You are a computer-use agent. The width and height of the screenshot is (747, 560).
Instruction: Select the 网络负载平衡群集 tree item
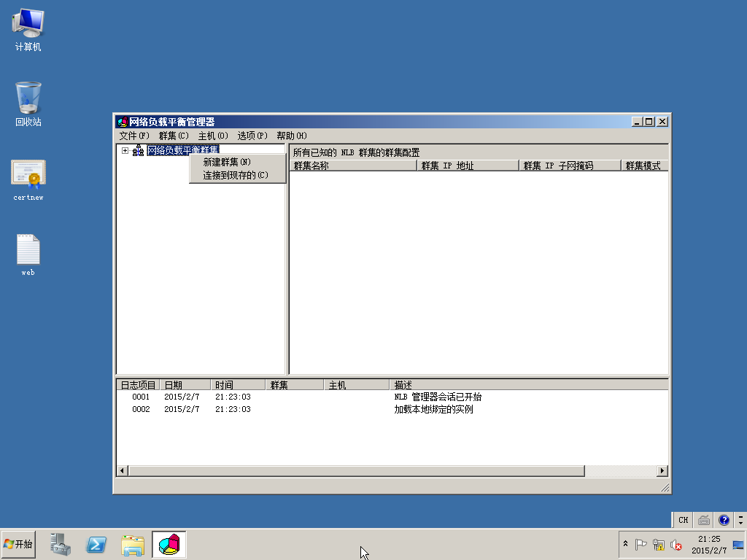183,150
